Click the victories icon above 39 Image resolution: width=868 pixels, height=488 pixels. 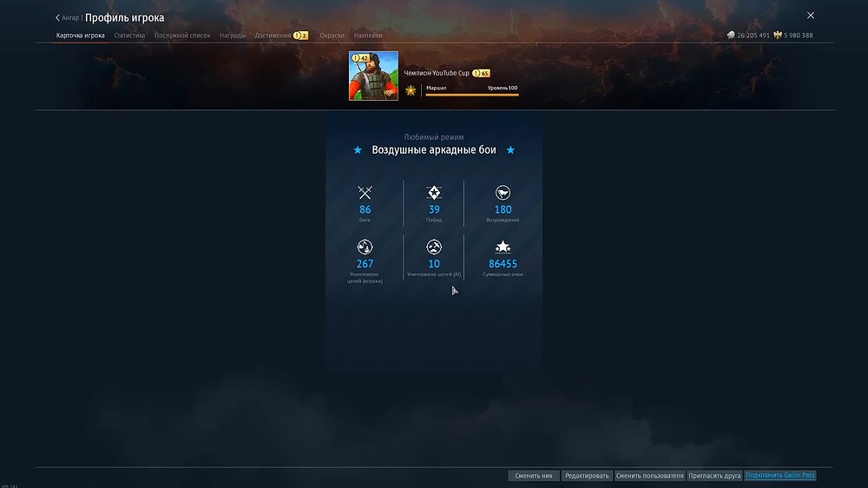point(434,193)
